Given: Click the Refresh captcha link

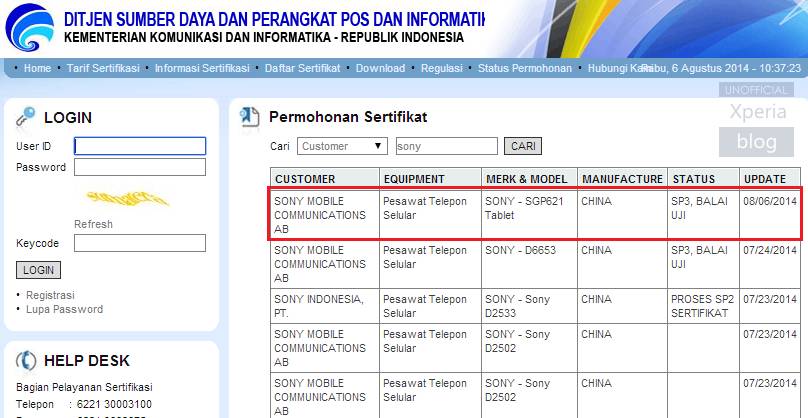Looking at the screenshot, I should (x=93, y=224).
